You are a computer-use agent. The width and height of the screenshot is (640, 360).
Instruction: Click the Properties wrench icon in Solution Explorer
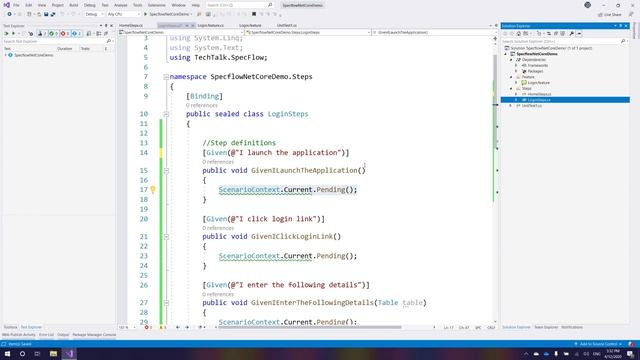click(x=571, y=33)
